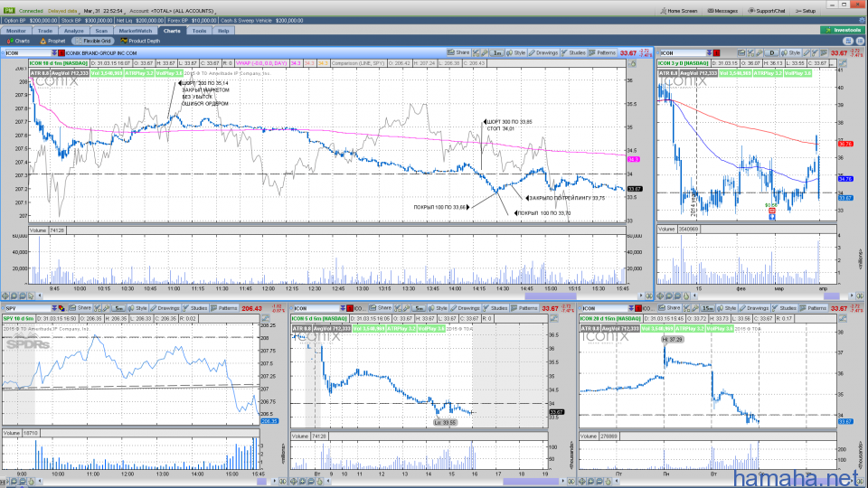Share the ICON 5m chart
The width and height of the screenshot is (868, 488).
(x=381, y=308)
